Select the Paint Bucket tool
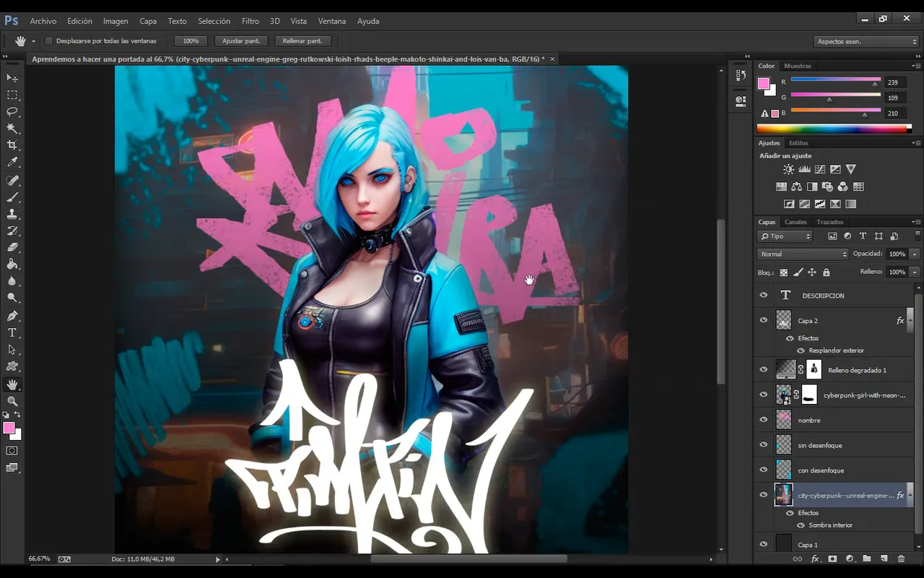The width and height of the screenshot is (924, 578). tap(12, 265)
